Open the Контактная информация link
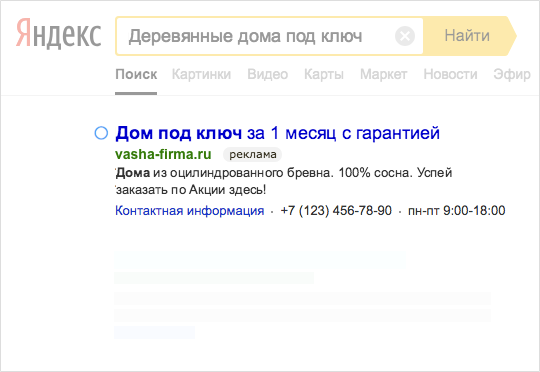 point(189,210)
